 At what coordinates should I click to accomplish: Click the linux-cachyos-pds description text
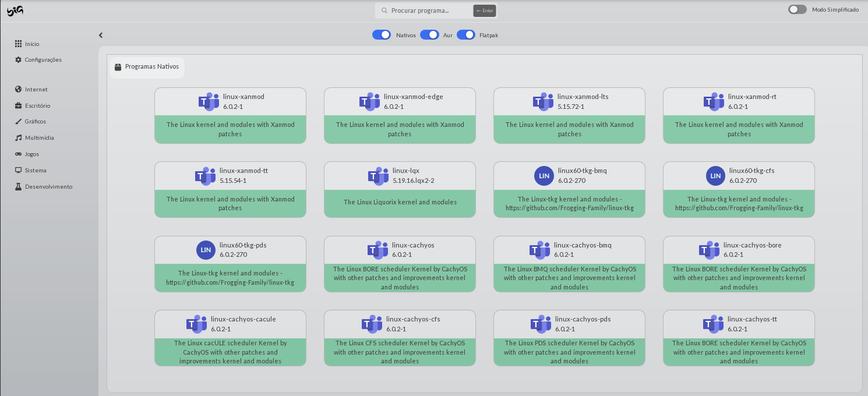569,352
